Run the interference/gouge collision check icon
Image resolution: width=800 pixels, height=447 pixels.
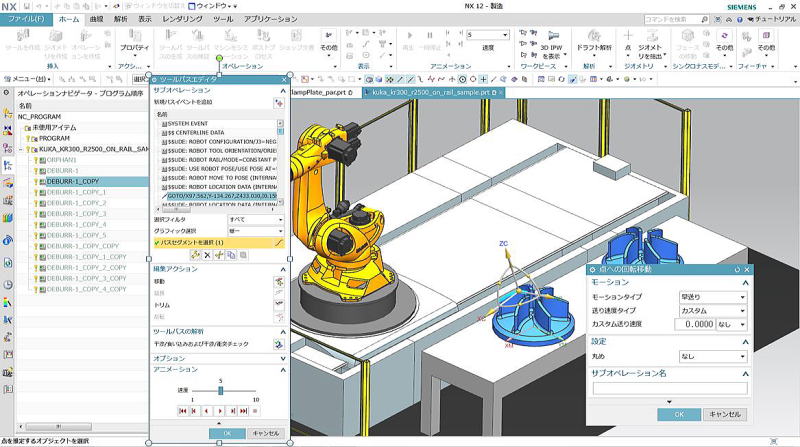279,344
